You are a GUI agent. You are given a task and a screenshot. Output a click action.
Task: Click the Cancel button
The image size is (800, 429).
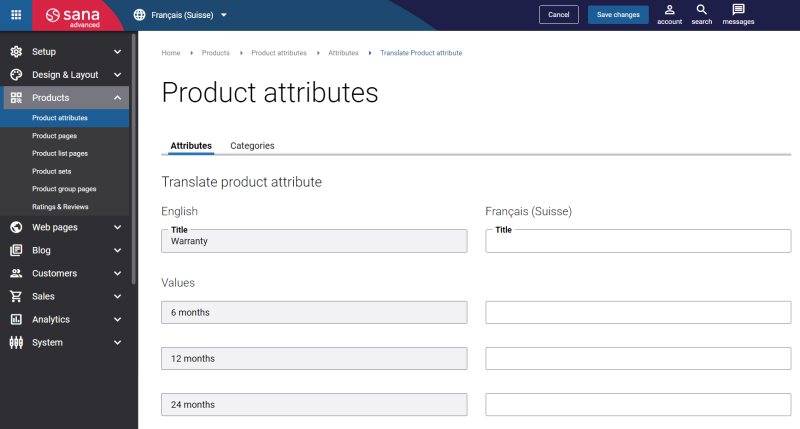pos(559,15)
